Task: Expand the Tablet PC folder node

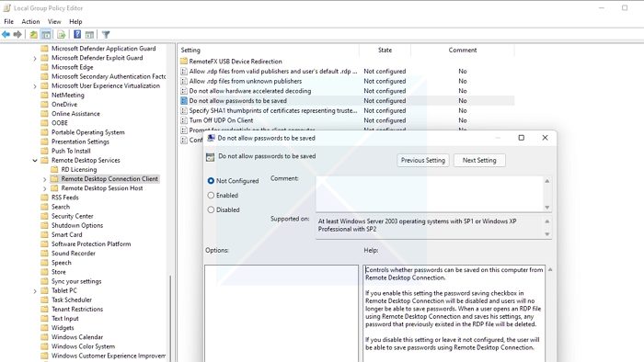Action: pyautogui.click(x=35, y=290)
